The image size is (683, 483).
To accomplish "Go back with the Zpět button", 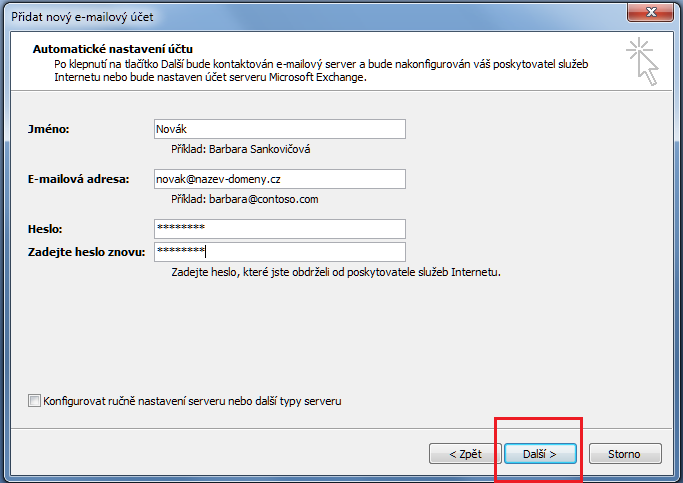I will (464, 454).
